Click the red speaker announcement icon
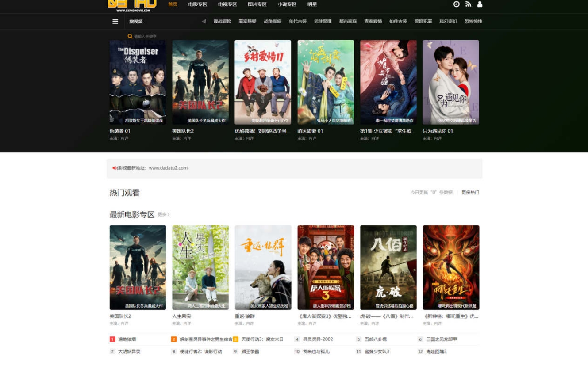Image resolution: width=588 pixels, height=369 pixels. 114,168
